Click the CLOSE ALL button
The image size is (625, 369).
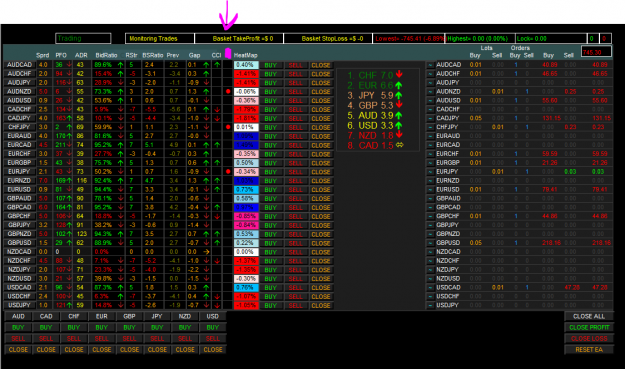[589, 316]
